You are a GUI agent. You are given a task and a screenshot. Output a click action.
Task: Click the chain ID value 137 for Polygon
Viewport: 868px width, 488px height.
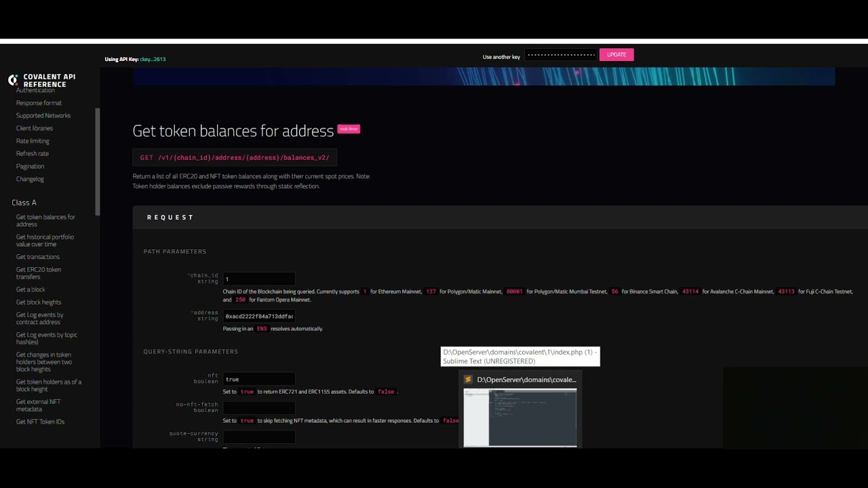(x=431, y=291)
